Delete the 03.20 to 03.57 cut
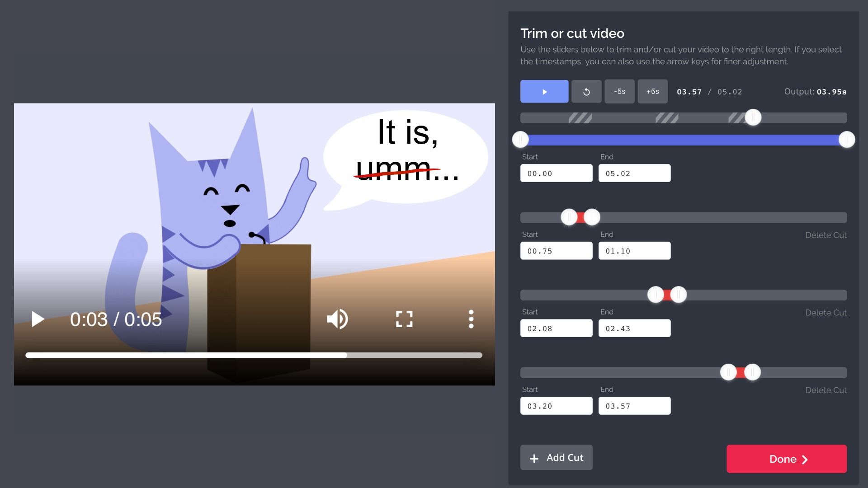 (x=826, y=390)
